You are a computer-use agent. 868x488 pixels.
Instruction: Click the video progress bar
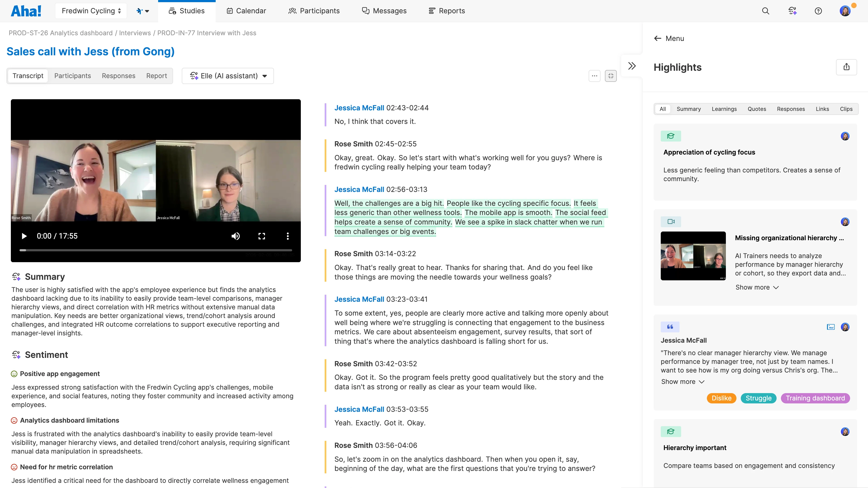(x=156, y=250)
